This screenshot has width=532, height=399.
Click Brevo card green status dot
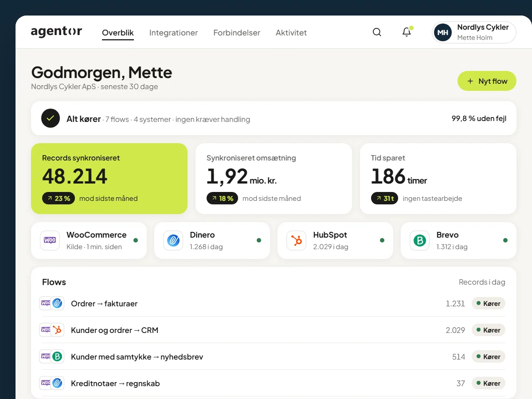point(505,240)
